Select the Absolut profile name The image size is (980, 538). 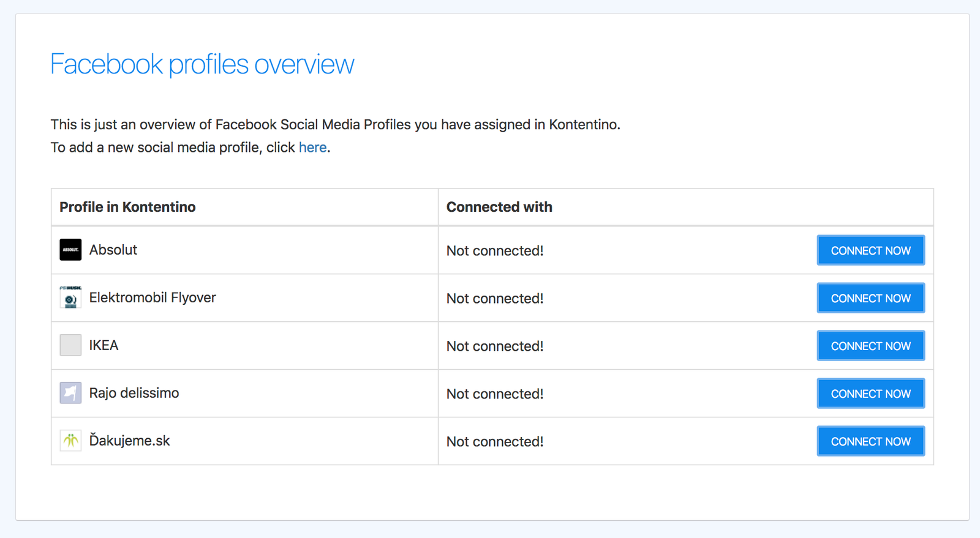click(113, 250)
